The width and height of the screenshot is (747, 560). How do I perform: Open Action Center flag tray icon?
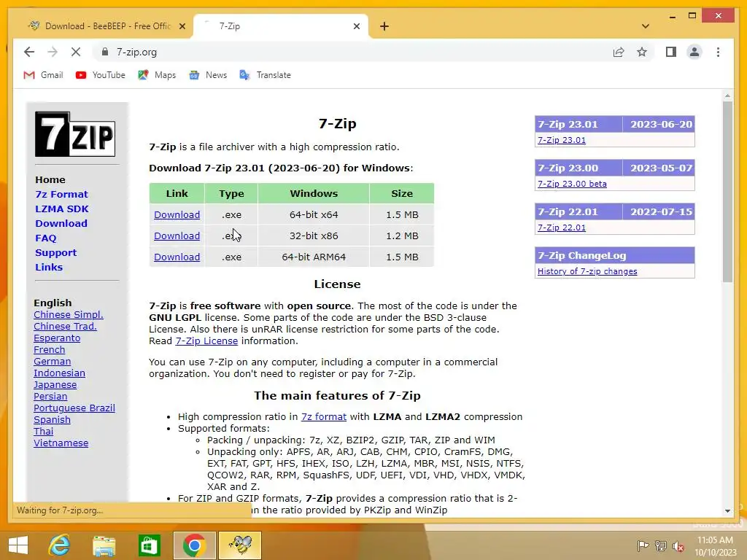click(x=643, y=546)
